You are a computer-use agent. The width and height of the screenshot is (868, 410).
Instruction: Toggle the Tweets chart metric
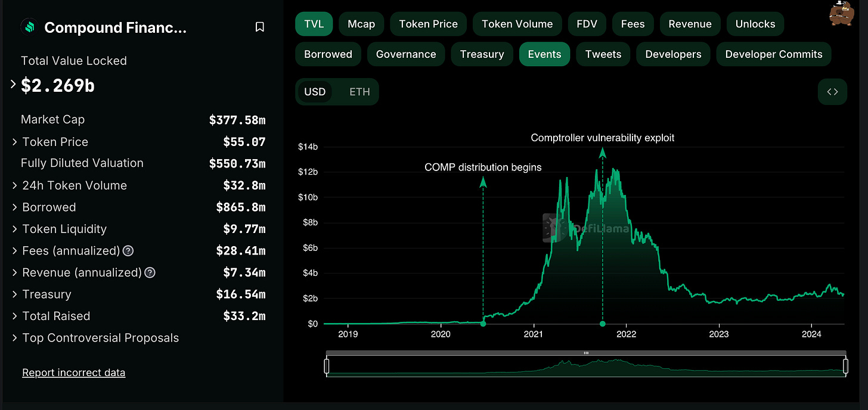click(x=603, y=54)
